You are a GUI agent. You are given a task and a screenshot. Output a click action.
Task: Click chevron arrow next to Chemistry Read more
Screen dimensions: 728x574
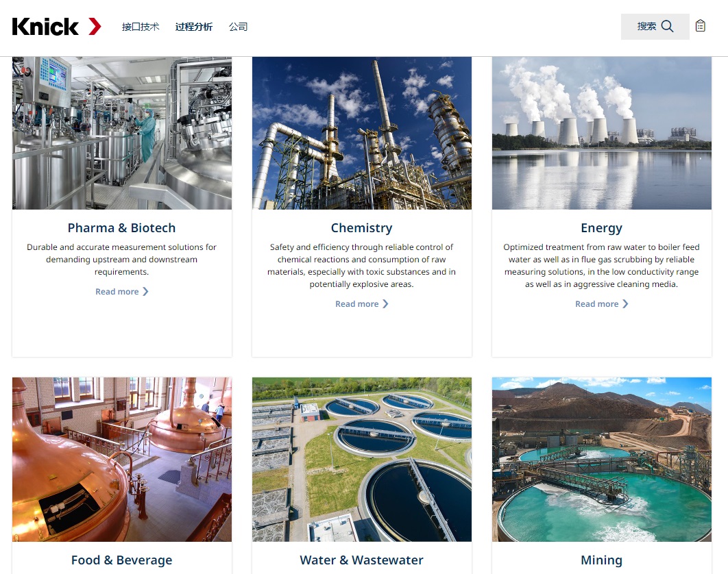[x=385, y=304]
